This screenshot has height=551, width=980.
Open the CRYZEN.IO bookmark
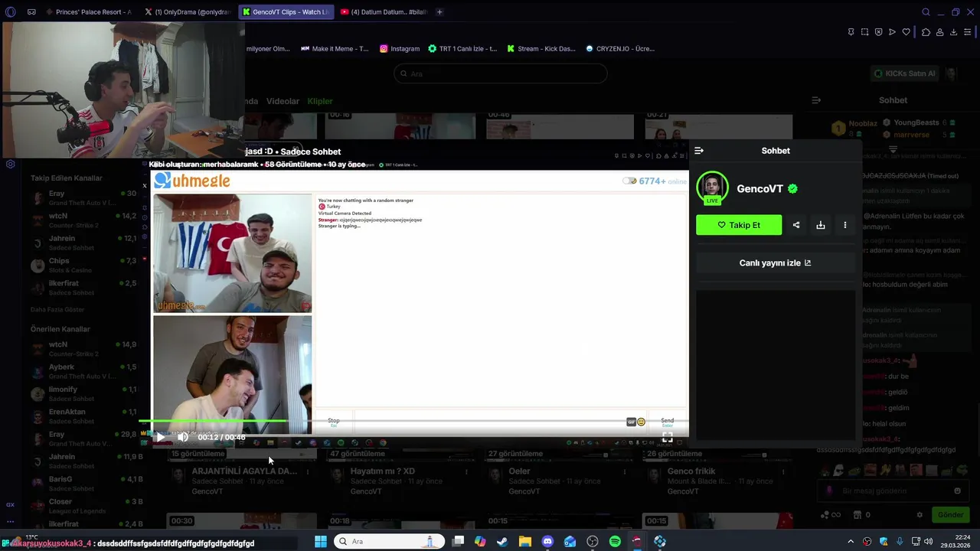click(x=620, y=48)
